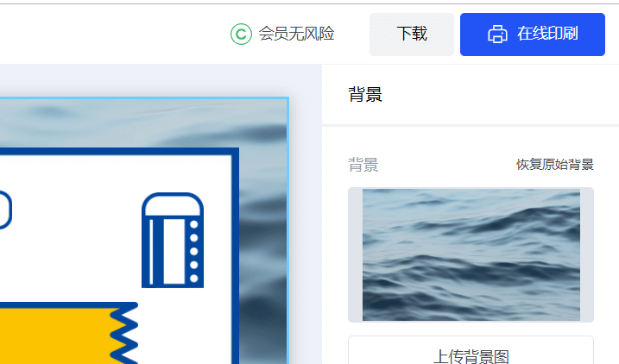Select the ocean wave background thumbnail
Viewport: 619px width, 364px height.
pyautogui.click(x=471, y=254)
